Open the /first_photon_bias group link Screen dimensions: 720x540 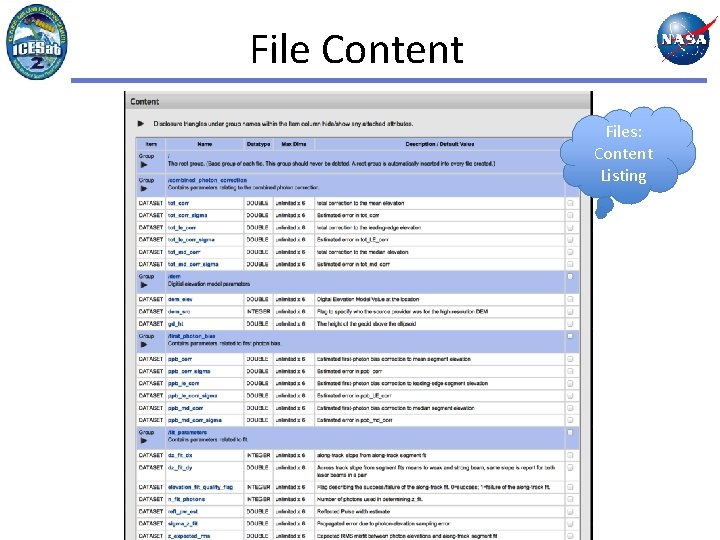click(191, 336)
